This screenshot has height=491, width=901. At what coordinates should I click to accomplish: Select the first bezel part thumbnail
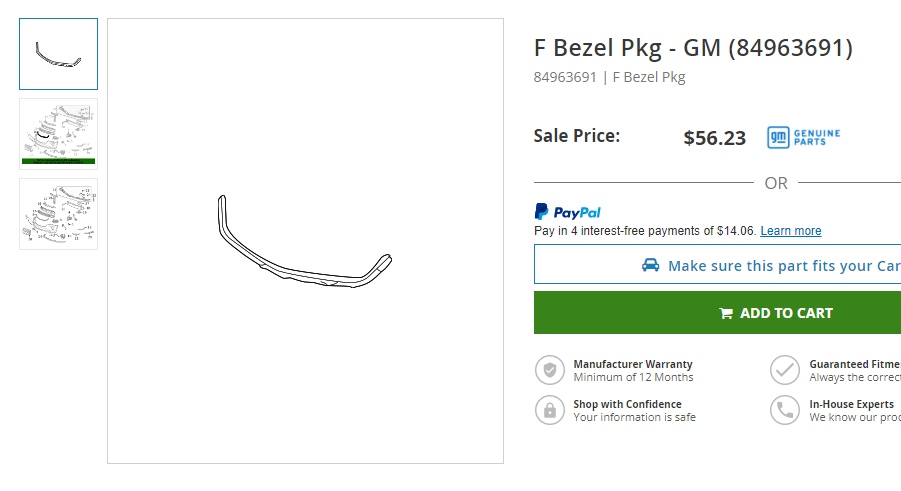point(59,54)
